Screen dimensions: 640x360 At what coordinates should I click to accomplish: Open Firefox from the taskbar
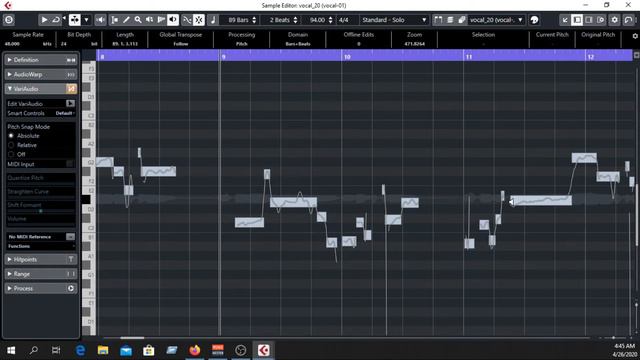195,350
